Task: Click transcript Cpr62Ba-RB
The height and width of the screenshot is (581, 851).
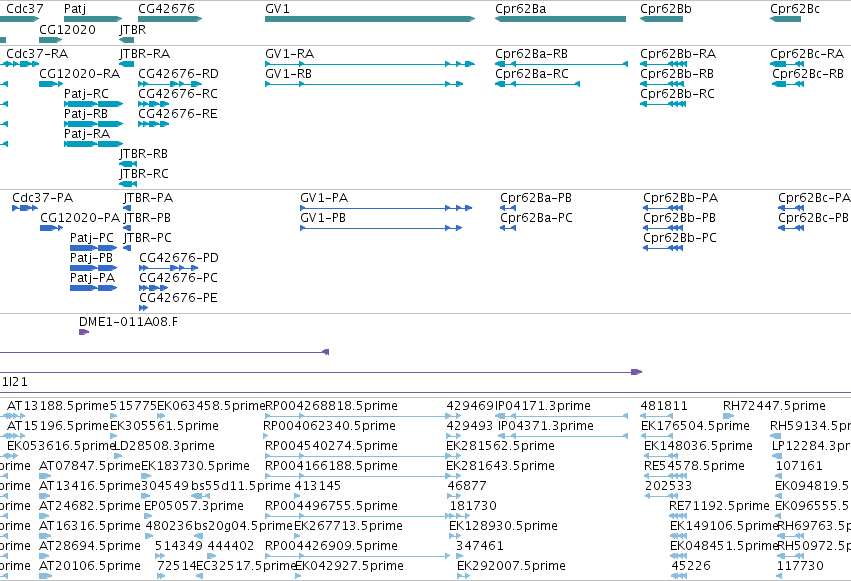Action: point(561,64)
